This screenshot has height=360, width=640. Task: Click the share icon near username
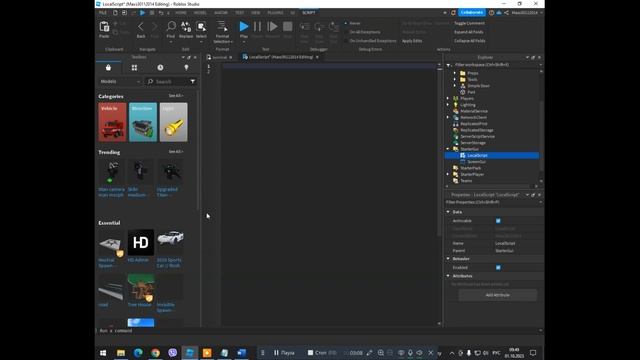click(507, 13)
